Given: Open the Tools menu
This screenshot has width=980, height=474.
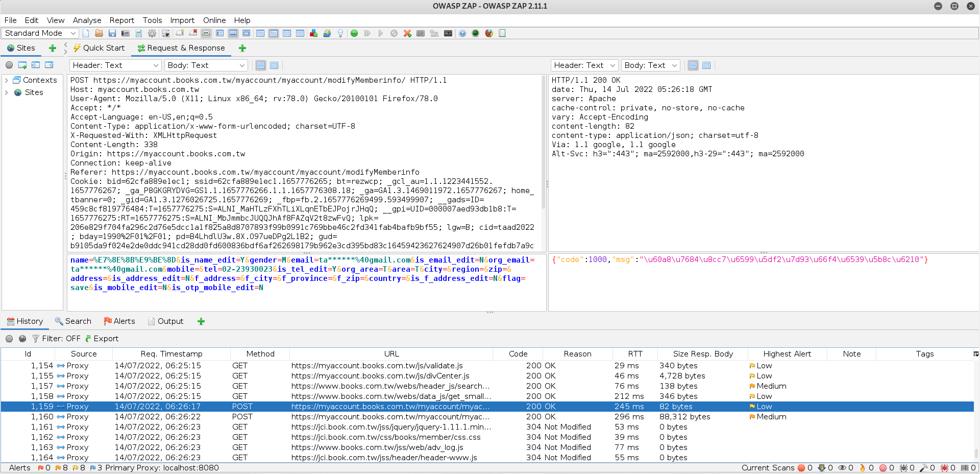Looking at the screenshot, I should [x=153, y=20].
